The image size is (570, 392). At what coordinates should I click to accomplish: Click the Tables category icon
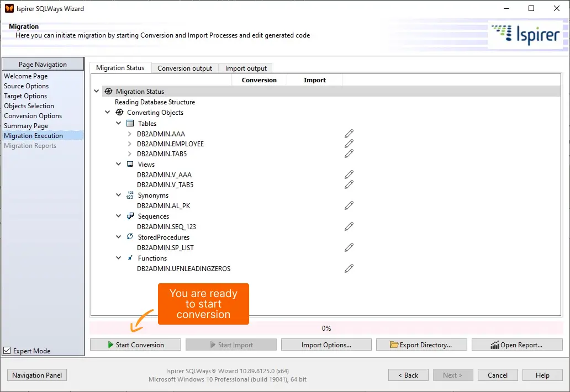point(130,123)
